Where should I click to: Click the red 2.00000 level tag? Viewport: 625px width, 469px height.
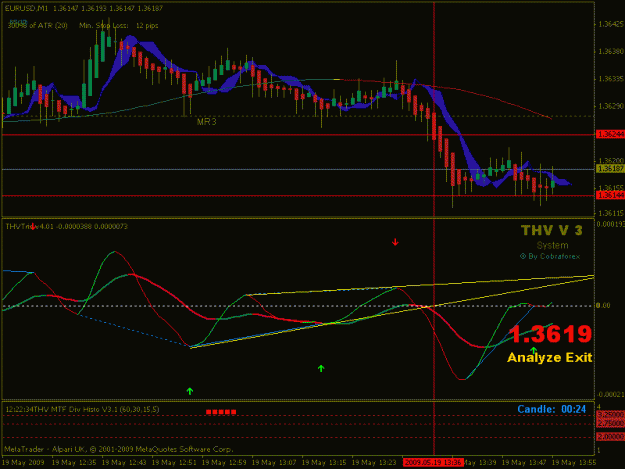tap(610, 437)
